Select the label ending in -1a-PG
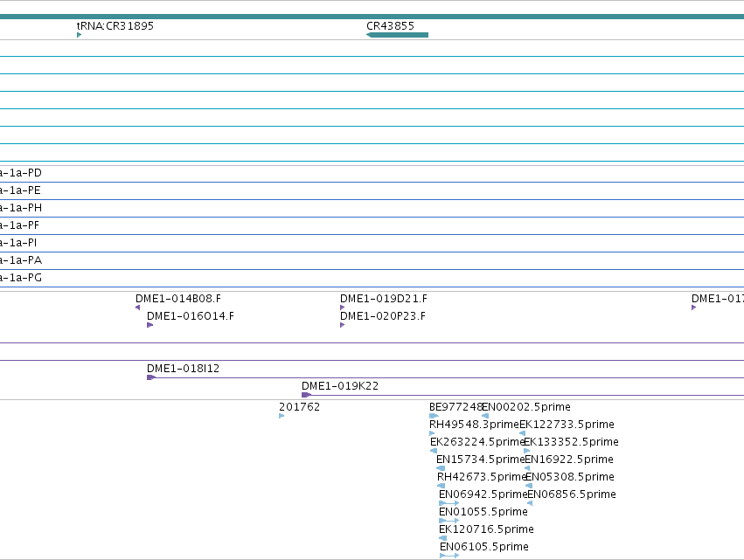The width and height of the screenshot is (744, 560). [21, 278]
